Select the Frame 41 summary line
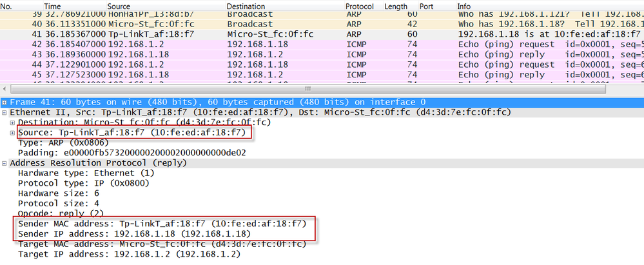Viewport: 644px width, 265px height. tap(218, 102)
